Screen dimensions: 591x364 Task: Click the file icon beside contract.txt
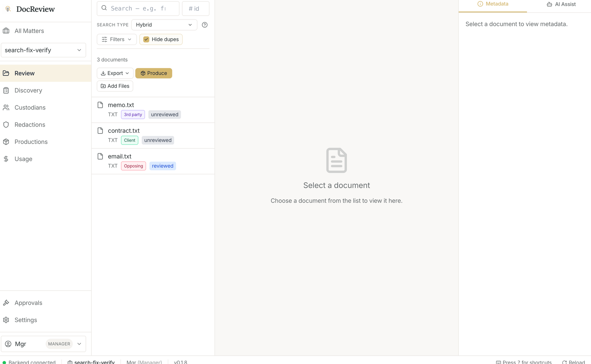click(x=100, y=131)
